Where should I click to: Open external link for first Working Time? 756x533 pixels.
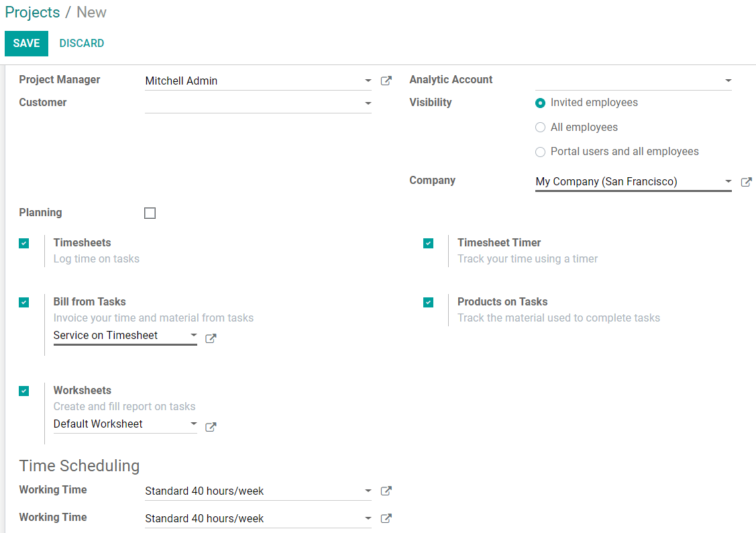click(x=386, y=491)
